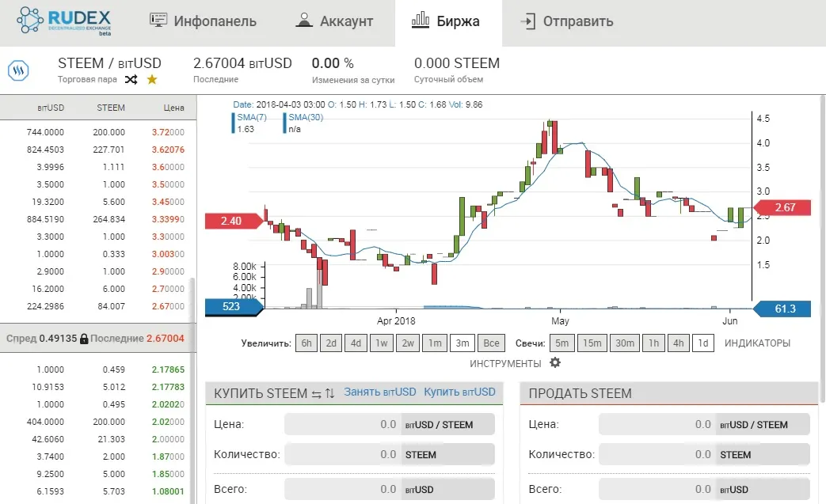Click the SMA(30) indicator label
The width and height of the screenshot is (826, 504).
pyautogui.click(x=306, y=117)
